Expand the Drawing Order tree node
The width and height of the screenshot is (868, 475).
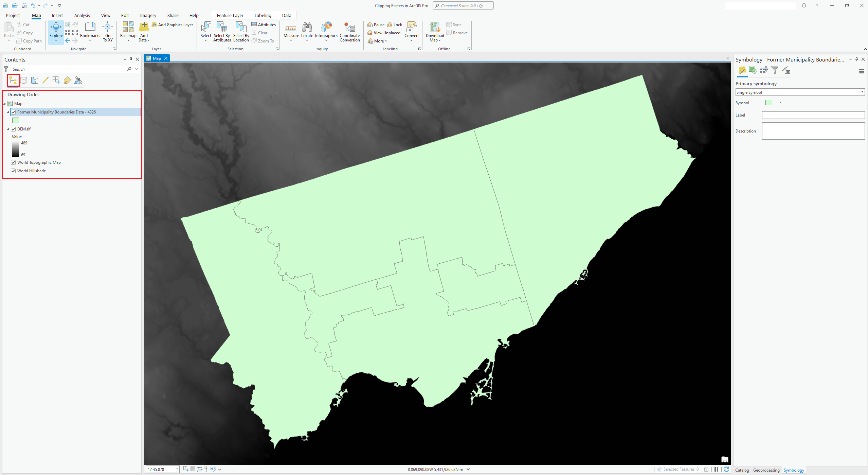point(5,104)
